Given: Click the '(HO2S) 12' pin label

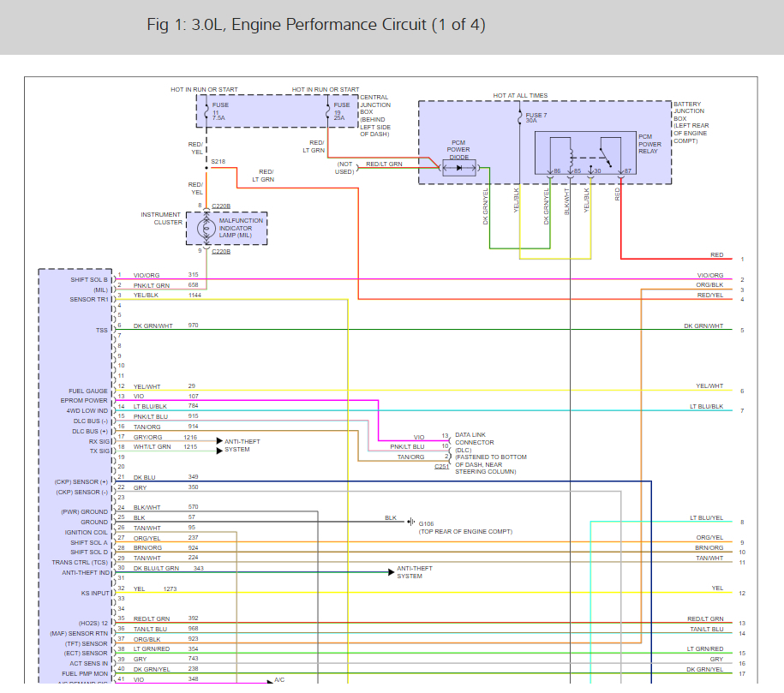Looking at the screenshot, I should 93,624.
